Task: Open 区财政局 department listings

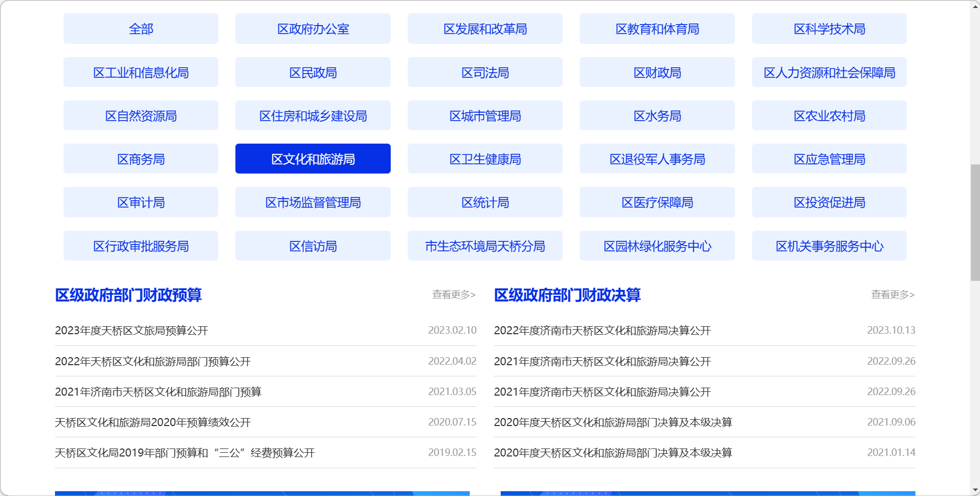Action: (x=657, y=72)
